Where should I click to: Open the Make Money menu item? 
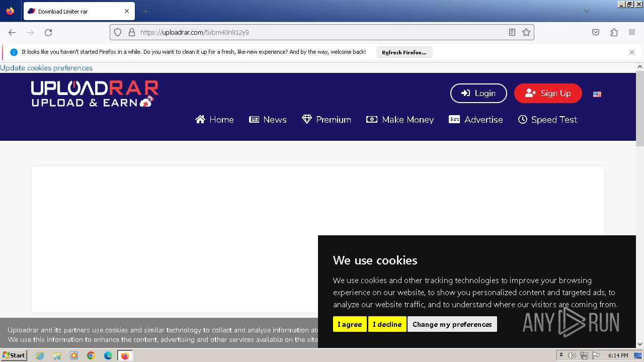coord(400,120)
